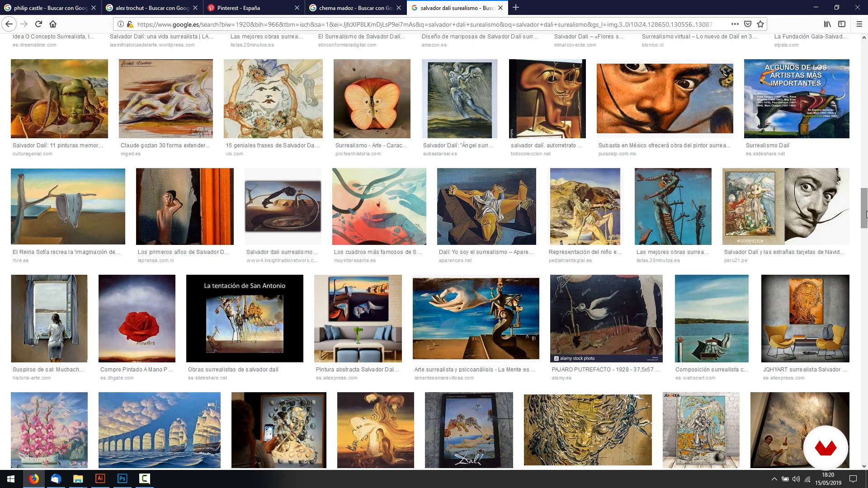The width and height of the screenshot is (868, 488).
Task: Open network status tray icon
Action: pos(808,479)
